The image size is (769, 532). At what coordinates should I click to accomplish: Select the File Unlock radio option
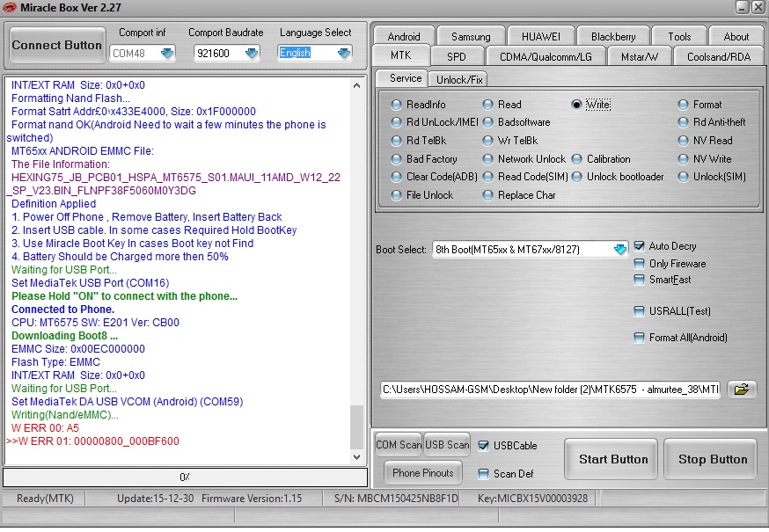point(396,195)
